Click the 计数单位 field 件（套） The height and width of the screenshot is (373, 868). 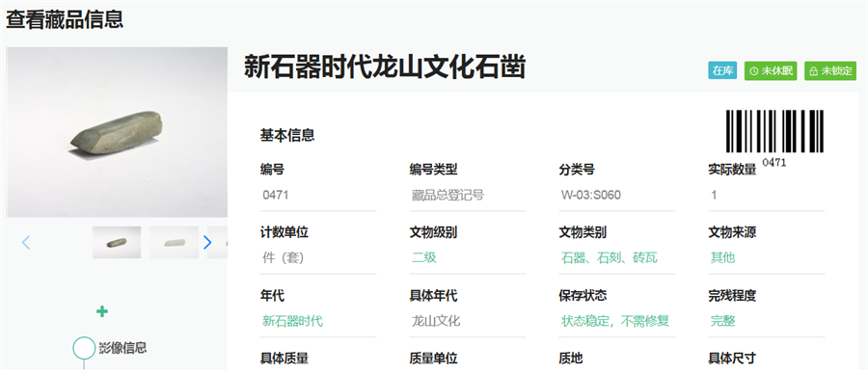(x=318, y=258)
